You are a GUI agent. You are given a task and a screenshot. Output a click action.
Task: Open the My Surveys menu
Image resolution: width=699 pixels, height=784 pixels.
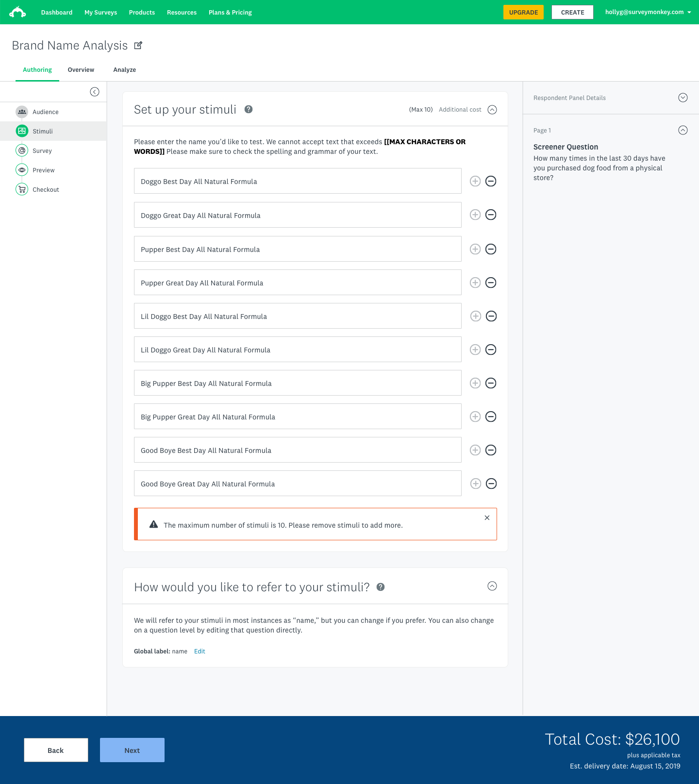(x=100, y=13)
